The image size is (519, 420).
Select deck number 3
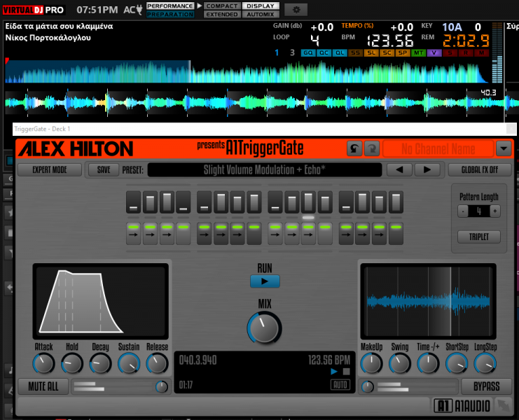pyautogui.click(x=292, y=52)
